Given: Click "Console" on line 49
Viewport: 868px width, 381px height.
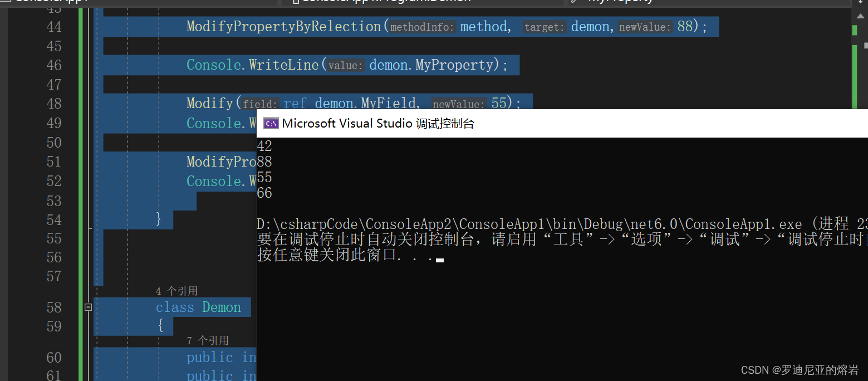Looking at the screenshot, I should pyautogui.click(x=213, y=123).
